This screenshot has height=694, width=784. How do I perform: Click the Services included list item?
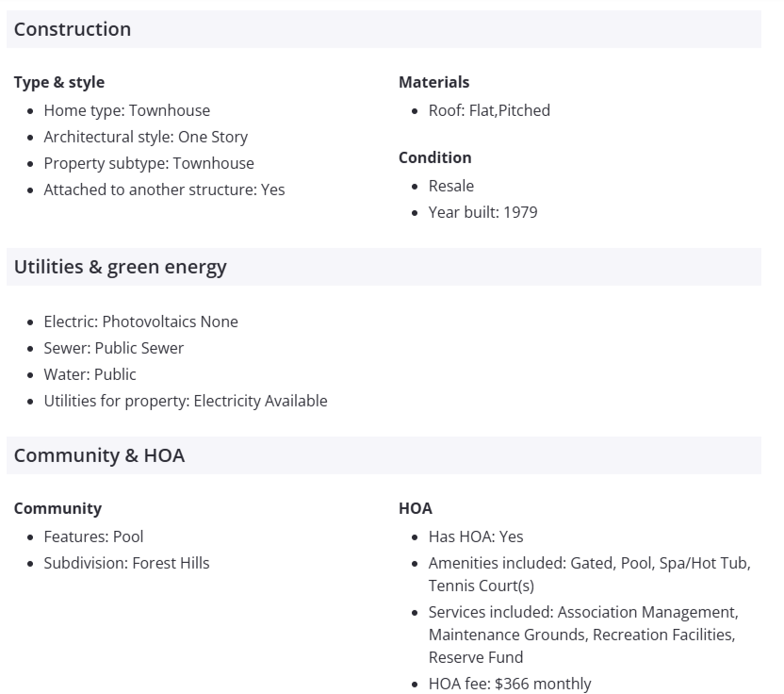[581, 635]
